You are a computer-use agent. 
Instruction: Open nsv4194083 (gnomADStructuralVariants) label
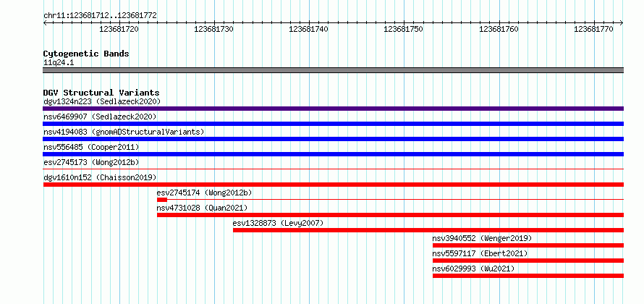(124, 132)
